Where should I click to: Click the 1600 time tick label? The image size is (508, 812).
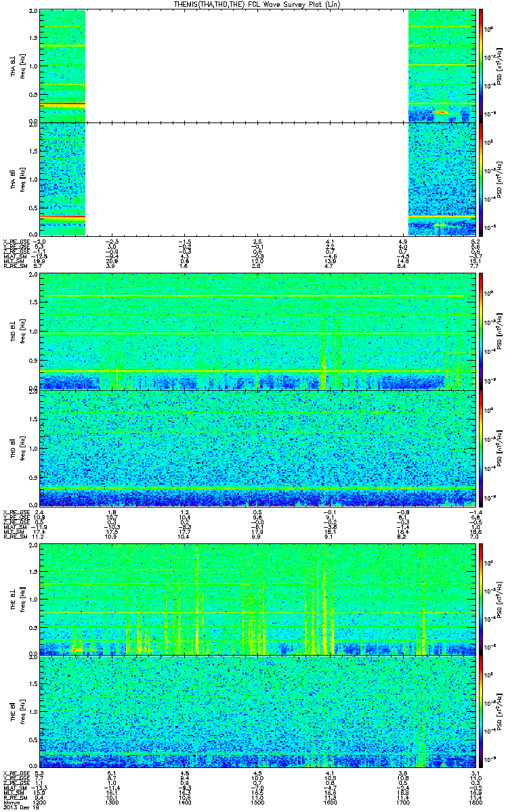[x=331, y=802]
